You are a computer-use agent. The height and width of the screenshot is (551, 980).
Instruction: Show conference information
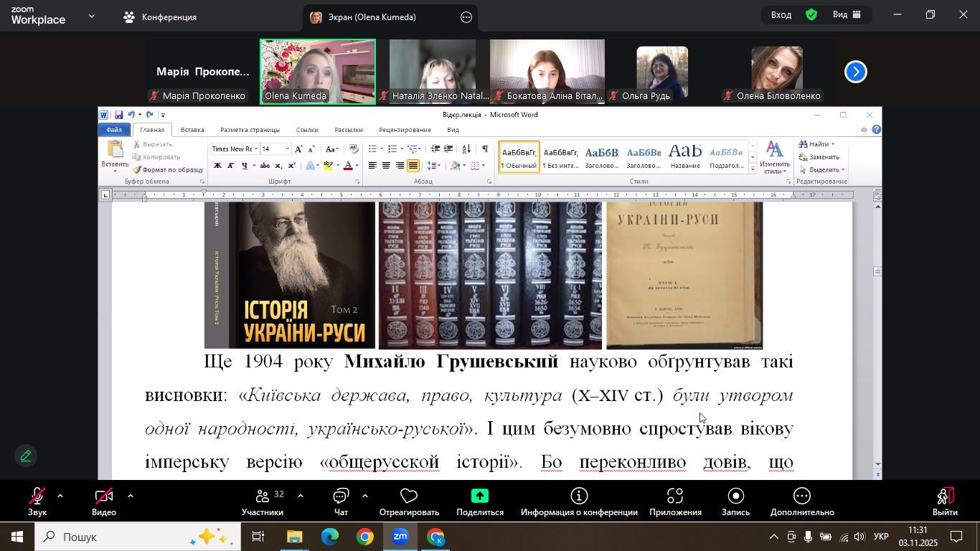pos(579,501)
